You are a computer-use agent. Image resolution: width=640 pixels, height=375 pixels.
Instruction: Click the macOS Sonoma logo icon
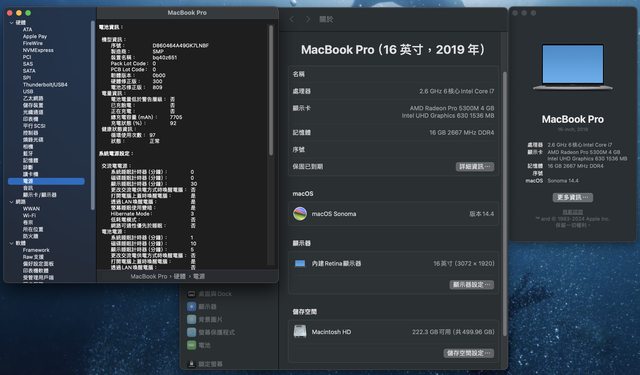300,214
